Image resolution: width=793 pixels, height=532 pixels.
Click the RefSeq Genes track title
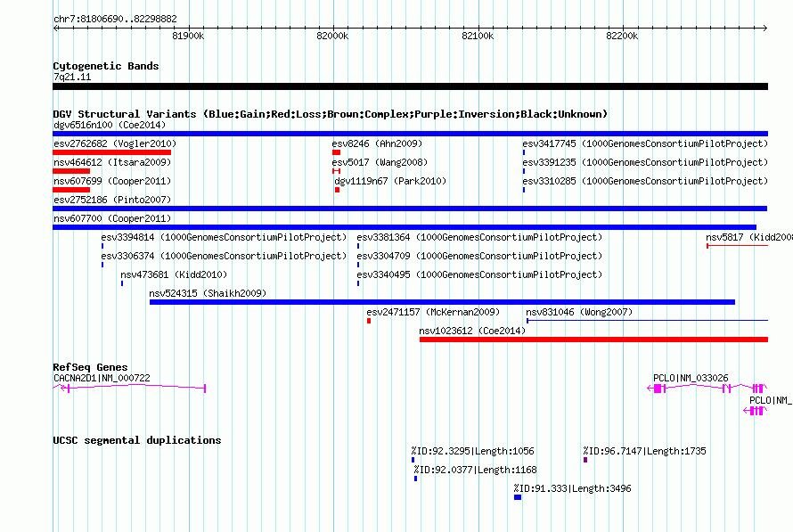(x=90, y=367)
